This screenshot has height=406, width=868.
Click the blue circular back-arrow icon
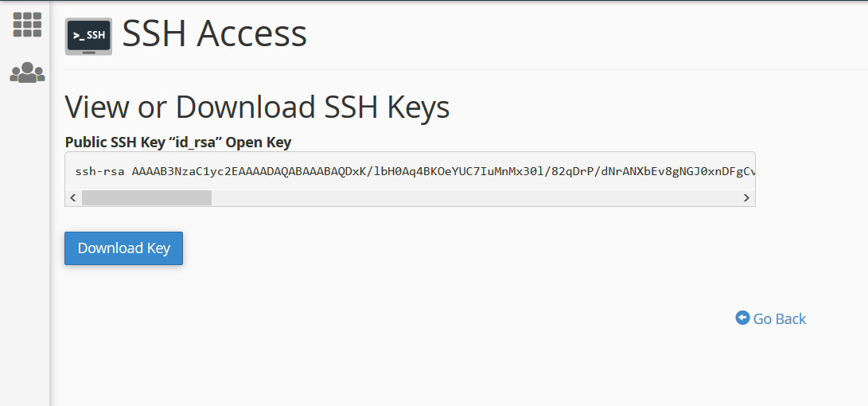tap(742, 318)
